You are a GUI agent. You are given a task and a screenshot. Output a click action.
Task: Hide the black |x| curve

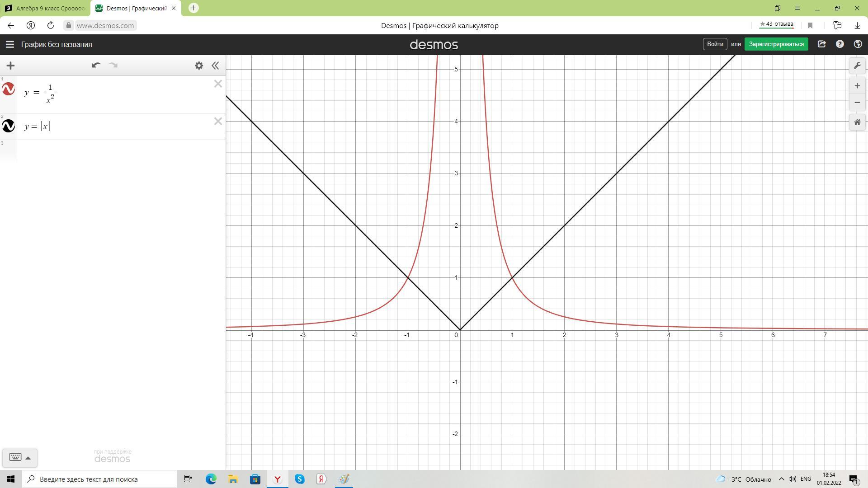9,126
